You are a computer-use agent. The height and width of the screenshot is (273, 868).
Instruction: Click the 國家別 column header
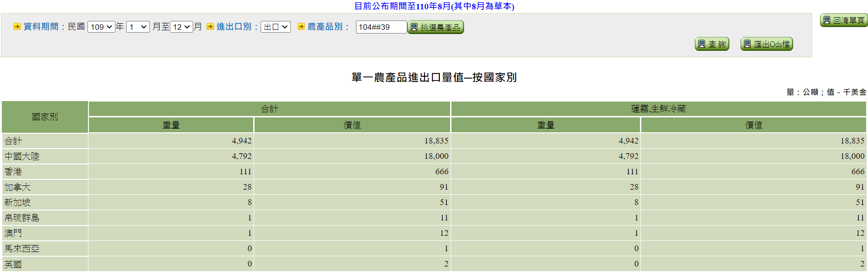[x=45, y=117]
